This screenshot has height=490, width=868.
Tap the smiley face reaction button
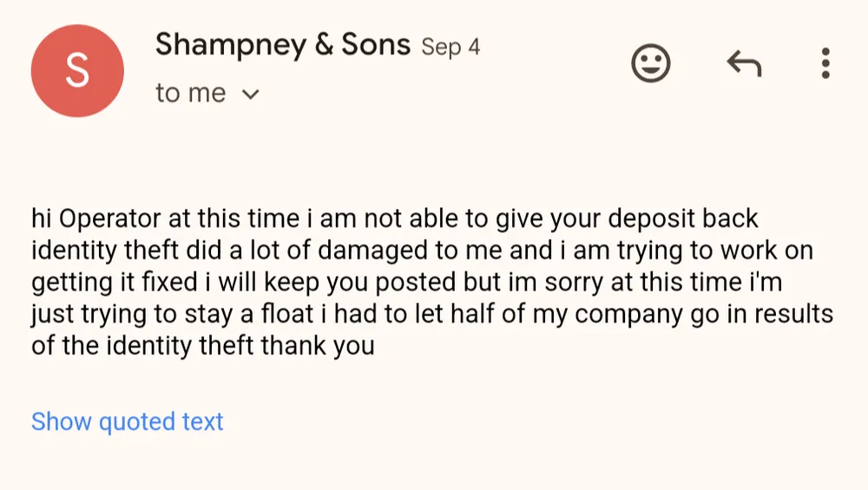650,63
